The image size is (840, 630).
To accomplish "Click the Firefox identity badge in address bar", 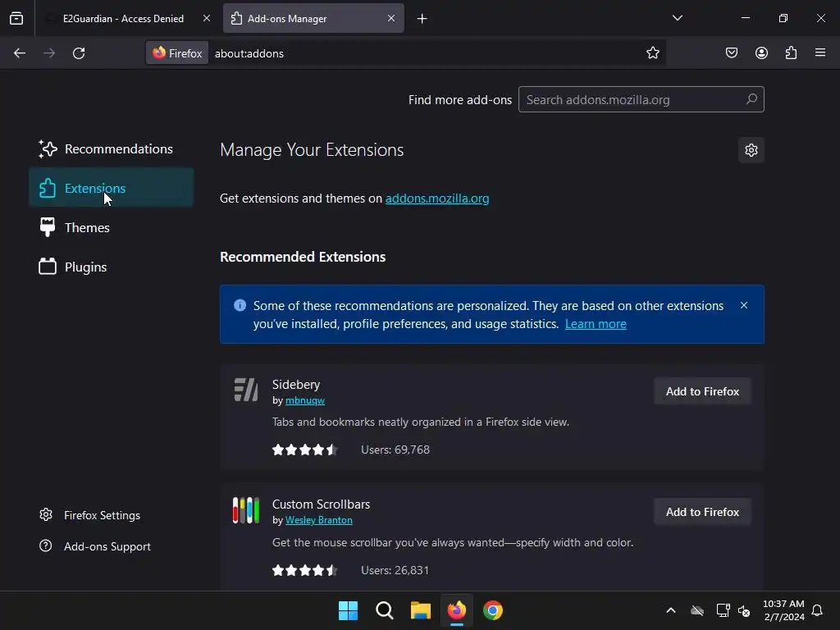I will 177,53.
